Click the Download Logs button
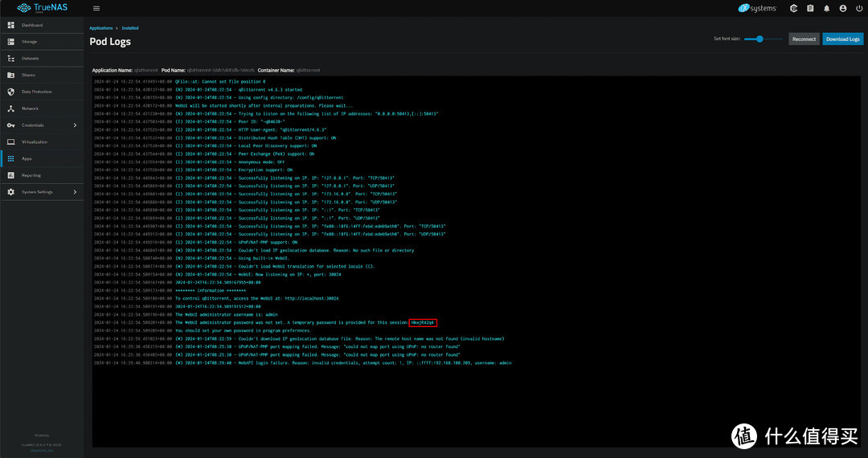The image size is (868, 458). pos(842,39)
